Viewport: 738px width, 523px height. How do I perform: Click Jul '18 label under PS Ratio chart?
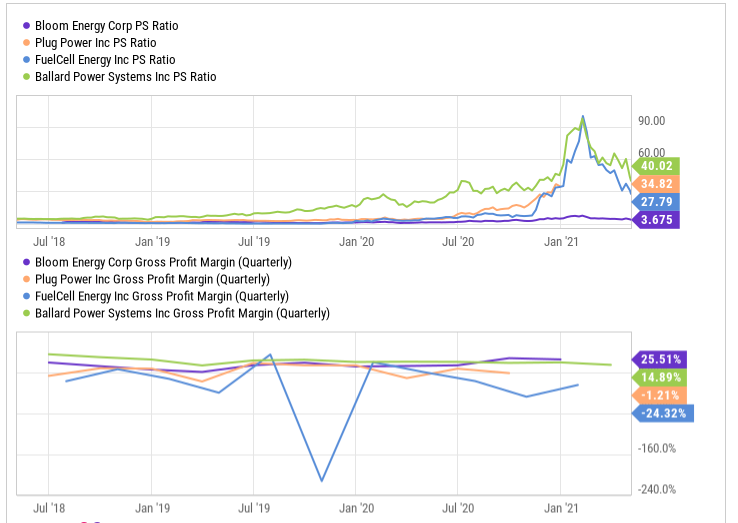tap(49, 242)
